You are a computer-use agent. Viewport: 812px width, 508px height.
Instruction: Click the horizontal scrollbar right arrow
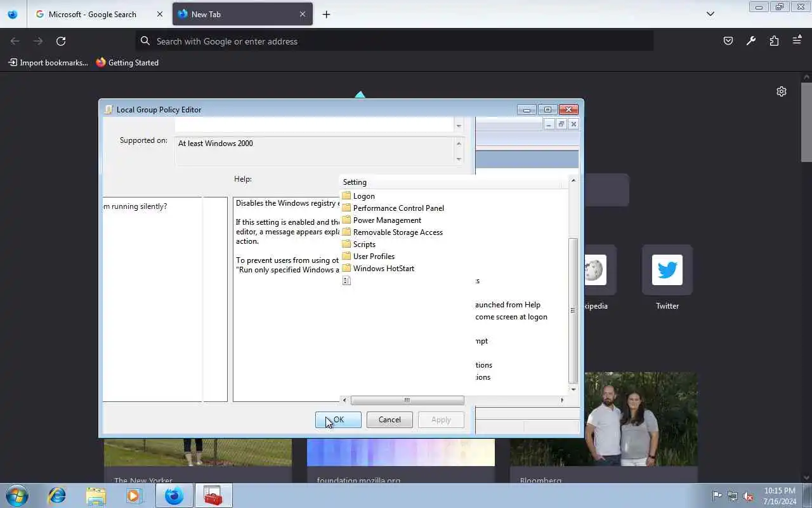(x=562, y=400)
